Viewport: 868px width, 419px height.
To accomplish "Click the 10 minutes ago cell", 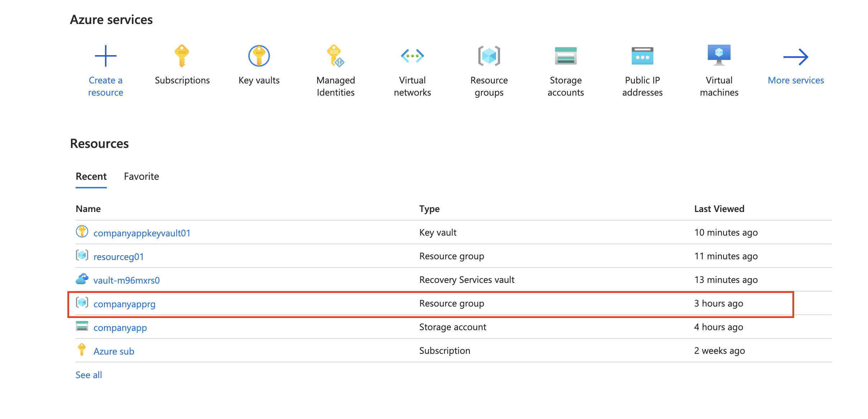I will coord(726,232).
